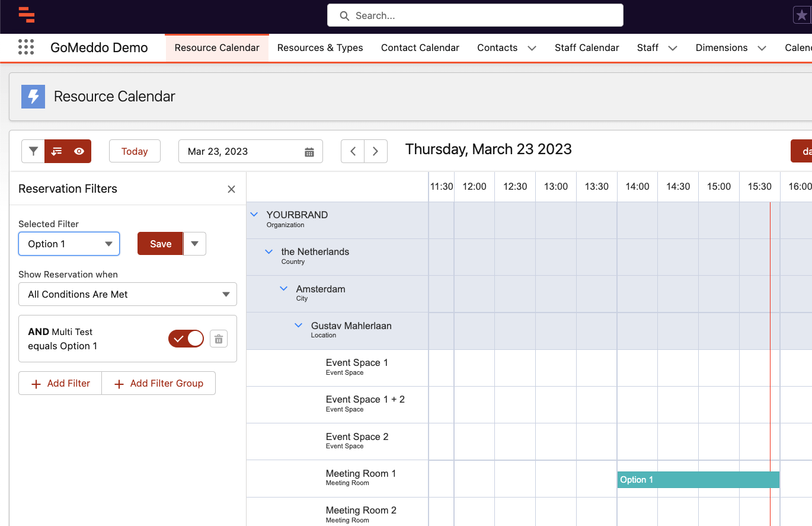This screenshot has width=812, height=526.
Task: Click the Add Filter button
Action: point(60,383)
